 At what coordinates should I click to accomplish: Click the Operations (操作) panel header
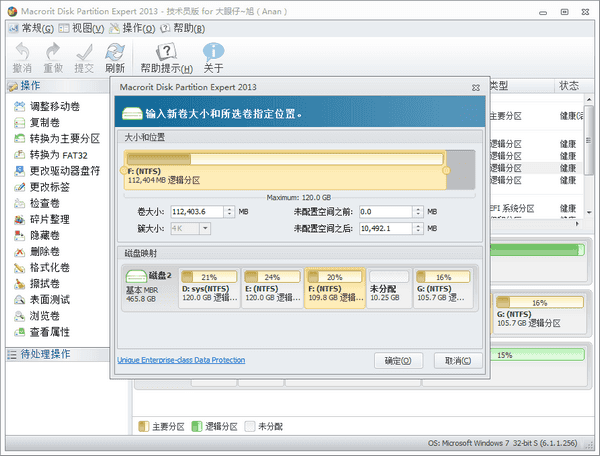(x=58, y=86)
